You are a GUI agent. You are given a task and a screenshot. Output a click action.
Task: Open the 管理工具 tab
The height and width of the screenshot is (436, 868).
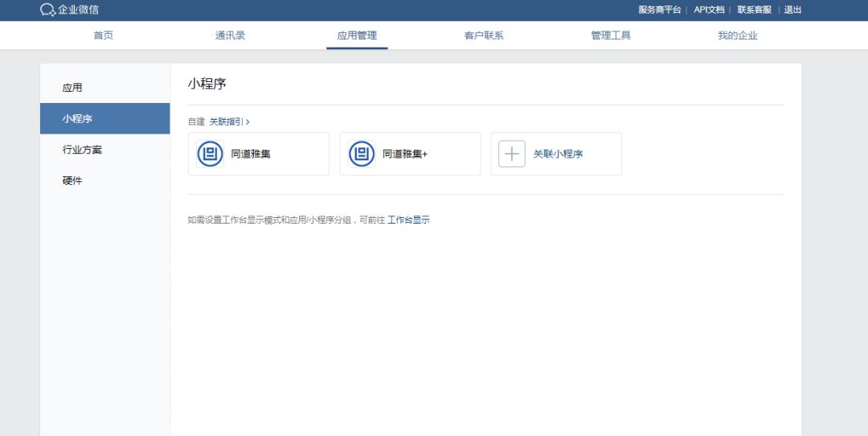point(611,35)
